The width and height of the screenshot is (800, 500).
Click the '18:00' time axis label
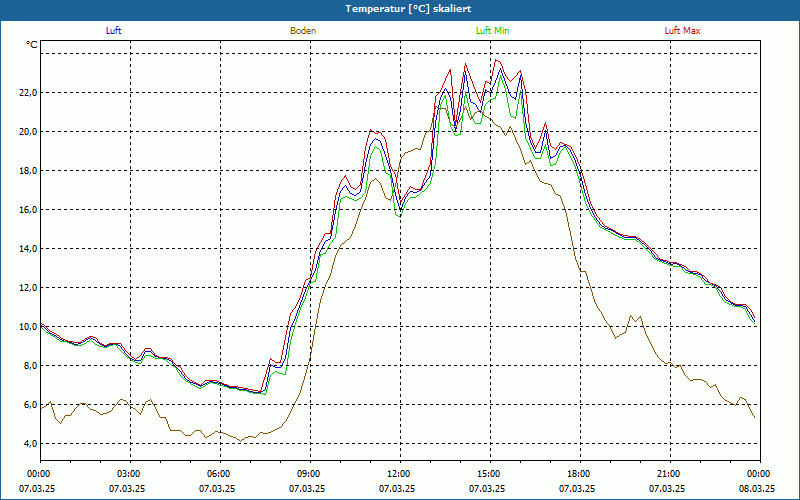pyautogui.click(x=580, y=474)
